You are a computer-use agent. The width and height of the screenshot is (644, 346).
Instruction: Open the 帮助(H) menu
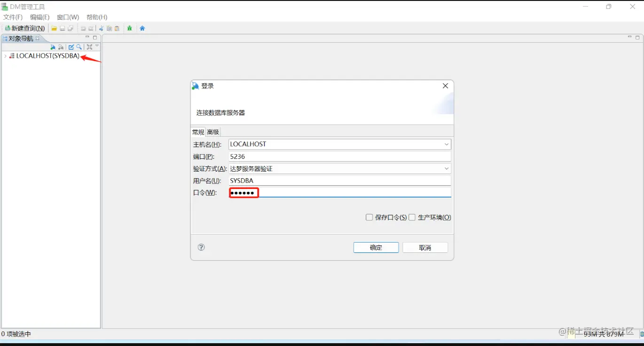click(97, 17)
